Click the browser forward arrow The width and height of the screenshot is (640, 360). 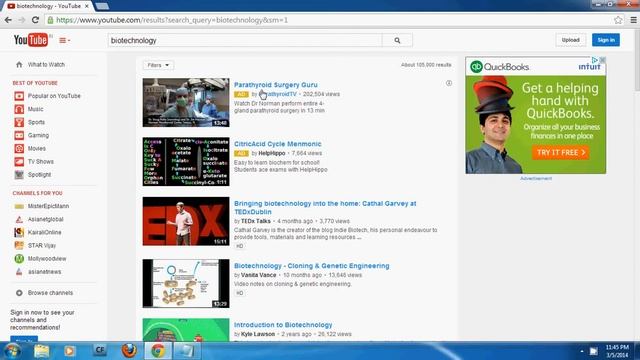click(x=22, y=20)
